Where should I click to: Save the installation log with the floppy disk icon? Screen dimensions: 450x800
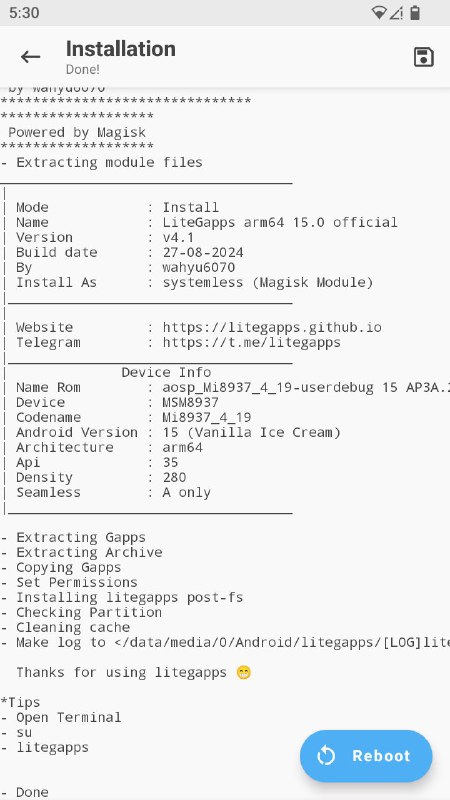coord(423,57)
